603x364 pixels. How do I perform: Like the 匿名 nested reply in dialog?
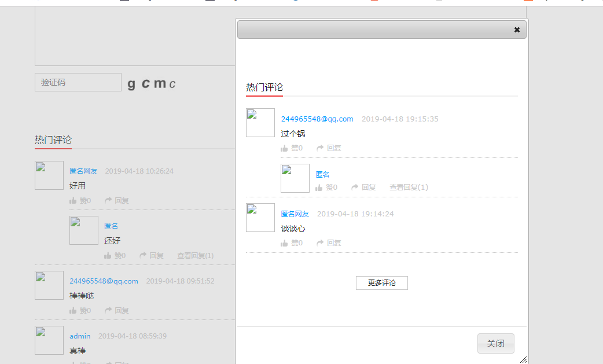(326, 187)
